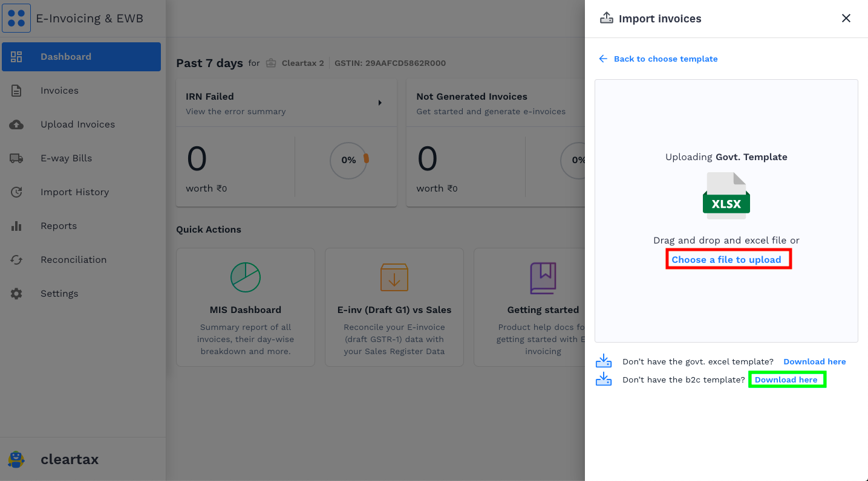
Task: Expand the IRN Failed error summary arrow
Action: tap(380, 103)
